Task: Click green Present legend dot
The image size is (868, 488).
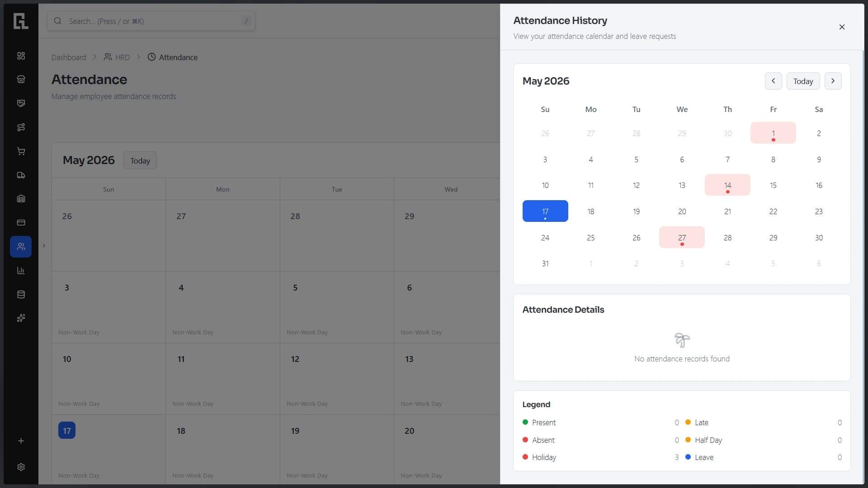Action: click(x=525, y=422)
